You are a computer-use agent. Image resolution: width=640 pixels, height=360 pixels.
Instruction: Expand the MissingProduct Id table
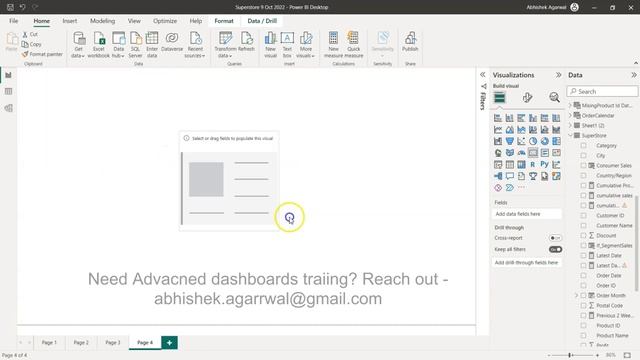[570, 105]
